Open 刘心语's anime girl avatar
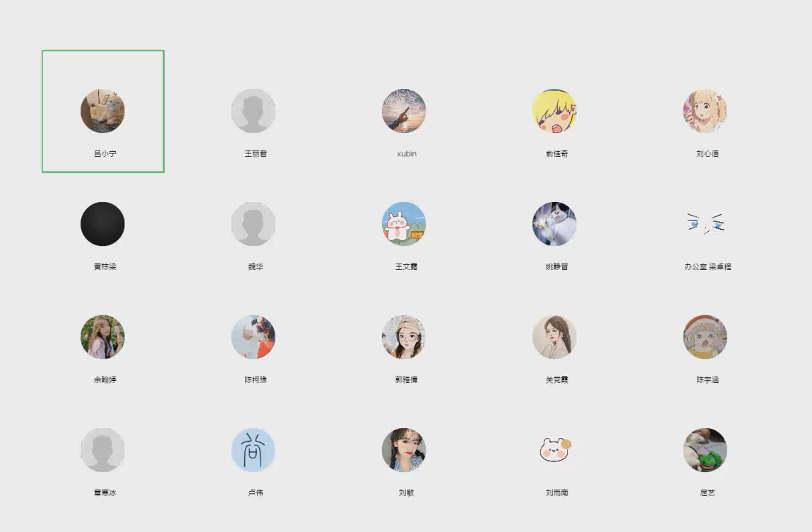 [x=705, y=111]
